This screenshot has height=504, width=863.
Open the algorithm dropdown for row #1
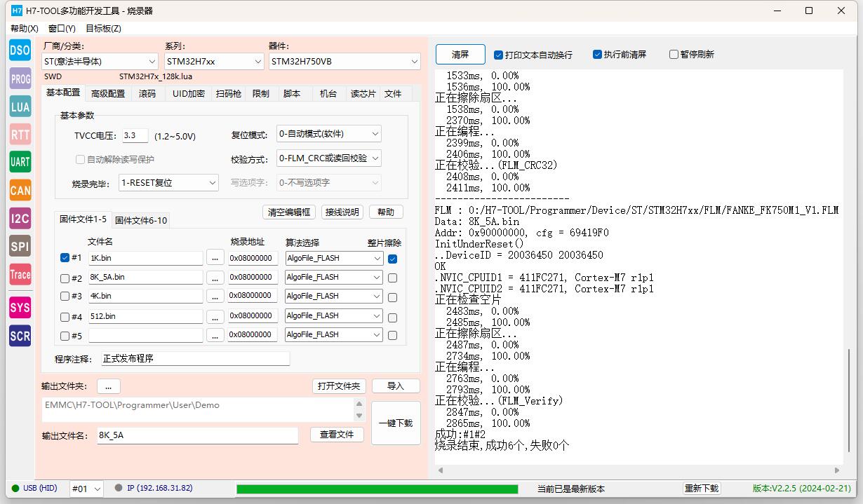334,258
